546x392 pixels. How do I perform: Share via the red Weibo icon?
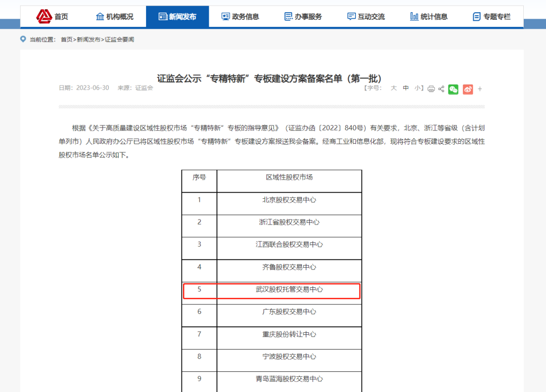pyautogui.click(x=468, y=89)
